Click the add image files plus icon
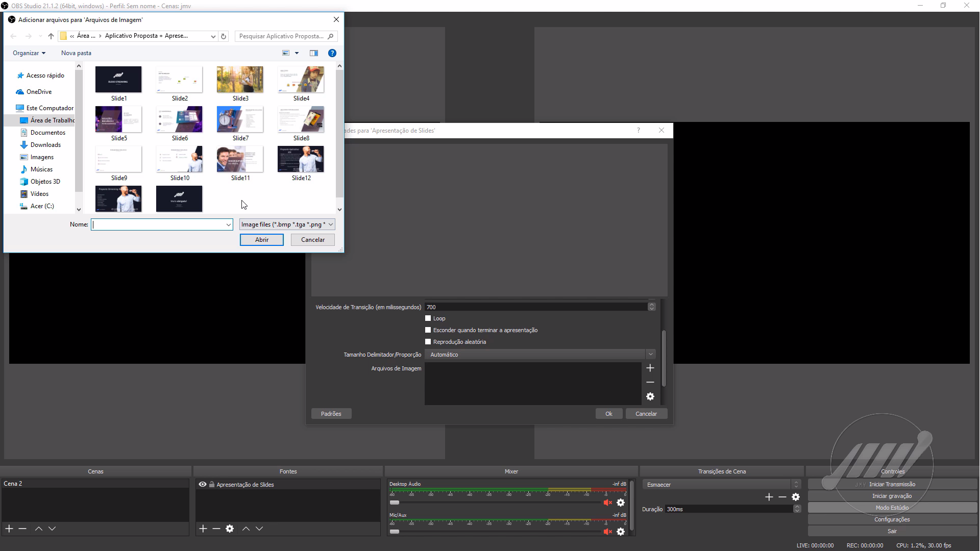Viewport: 980px width, 551px height. click(x=650, y=368)
